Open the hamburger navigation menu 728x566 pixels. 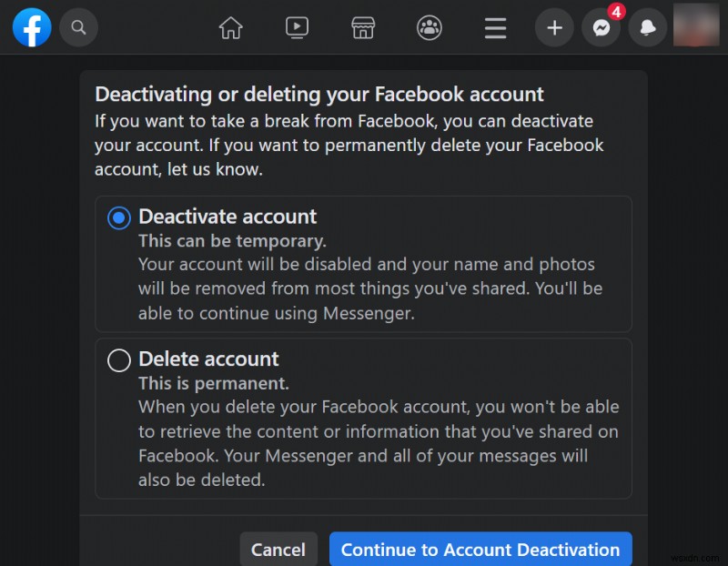495,27
